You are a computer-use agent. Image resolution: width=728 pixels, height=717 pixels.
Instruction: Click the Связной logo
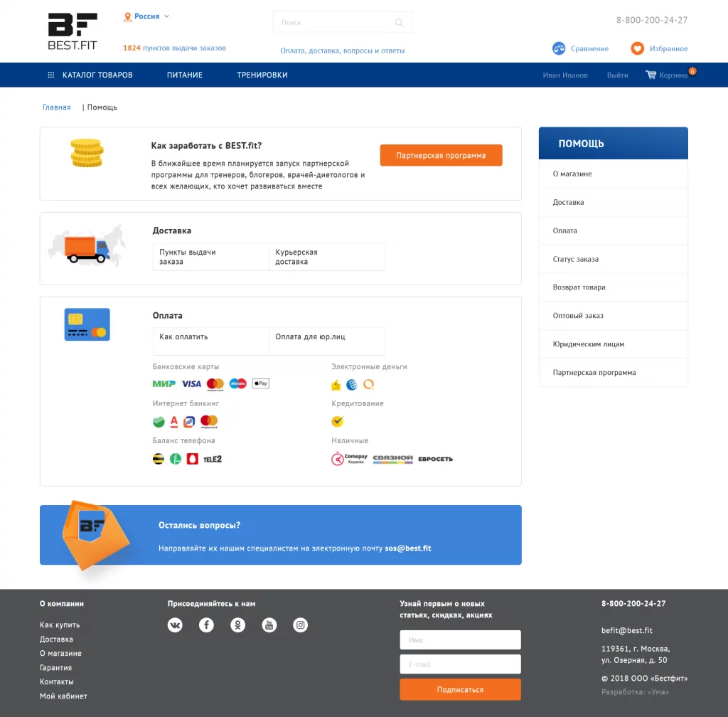click(x=392, y=459)
